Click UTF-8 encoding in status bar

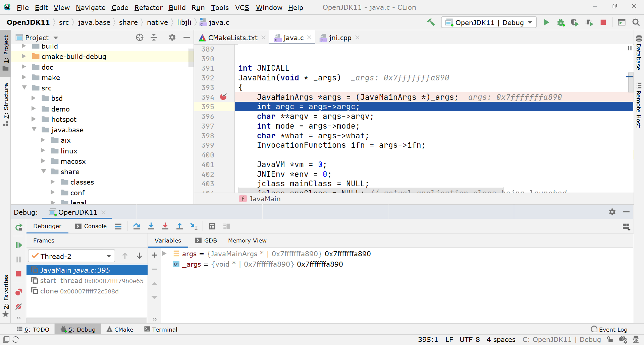tap(470, 340)
